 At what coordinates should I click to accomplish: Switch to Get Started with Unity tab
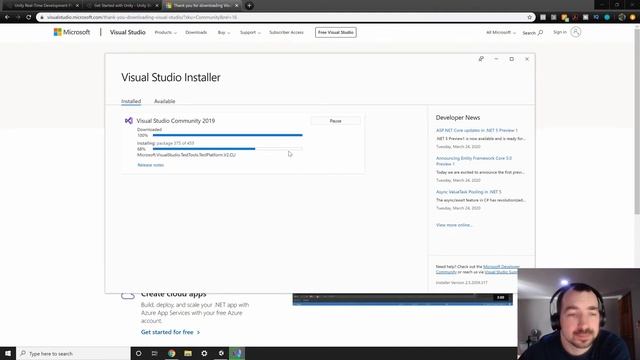tap(122, 6)
